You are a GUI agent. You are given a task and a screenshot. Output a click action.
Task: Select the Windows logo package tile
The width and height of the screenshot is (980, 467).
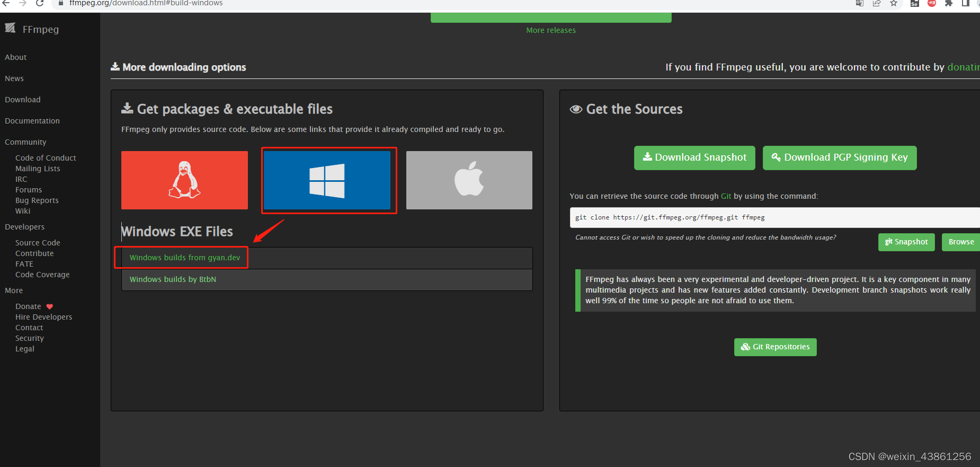pos(327,180)
